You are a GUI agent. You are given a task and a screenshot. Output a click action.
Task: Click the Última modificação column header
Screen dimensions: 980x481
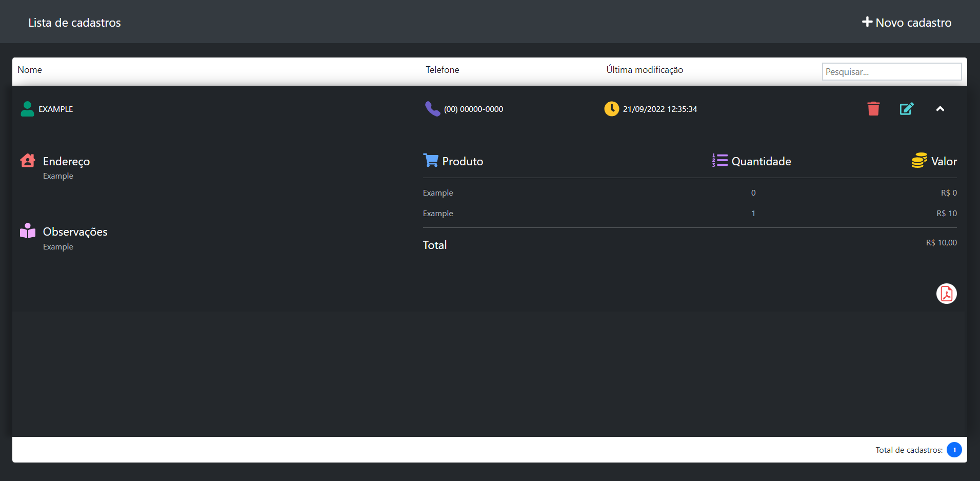(645, 70)
